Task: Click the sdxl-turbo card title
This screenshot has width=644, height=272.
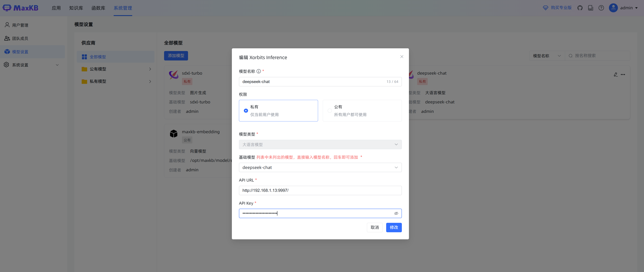Action: (192, 73)
